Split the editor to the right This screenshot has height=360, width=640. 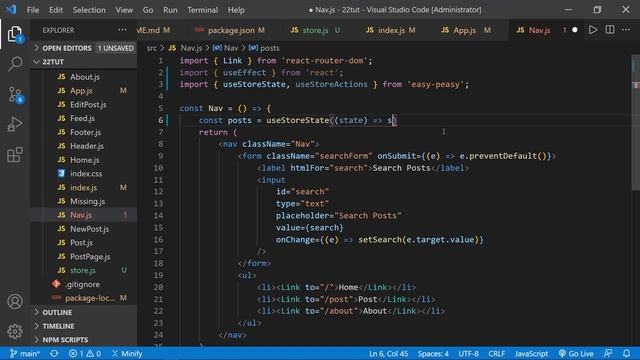pyautogui.click(x=610, y=30)
